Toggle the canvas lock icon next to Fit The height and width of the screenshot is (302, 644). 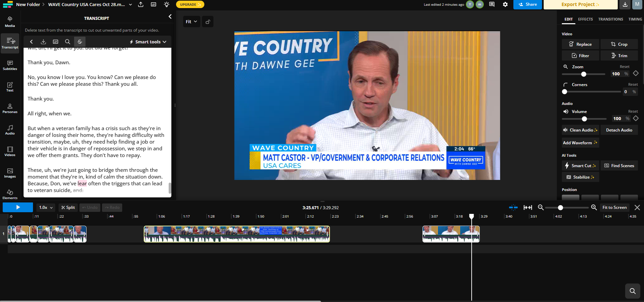coord(208,22)
